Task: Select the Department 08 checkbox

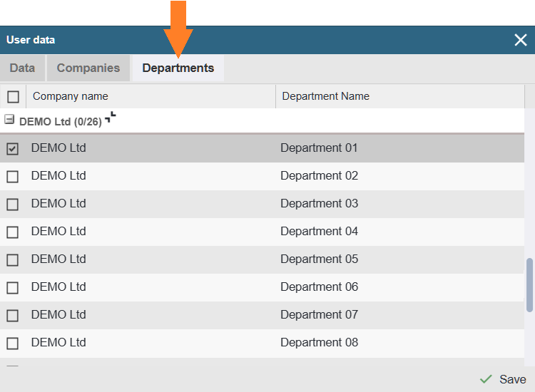Action: [12, 344]
